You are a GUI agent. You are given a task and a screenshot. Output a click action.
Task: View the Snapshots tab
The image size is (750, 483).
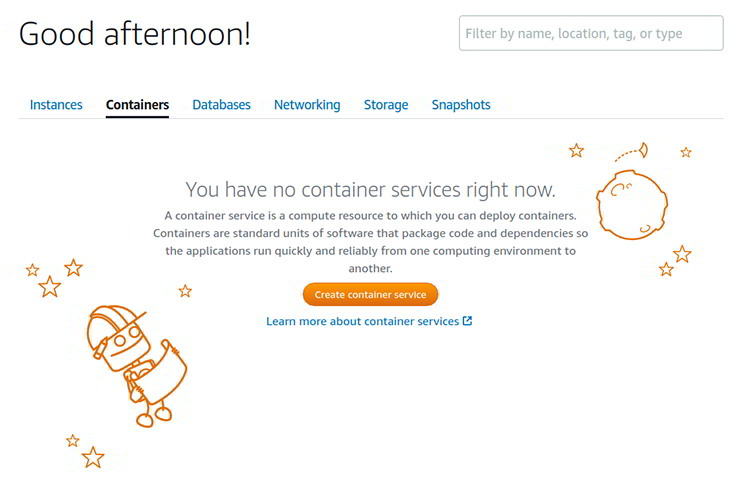pos(461,104)
